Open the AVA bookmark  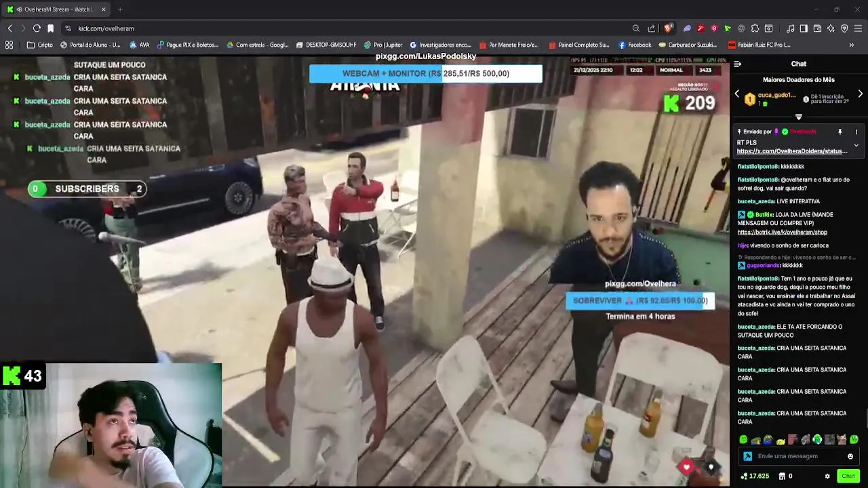tap(140, 45)
